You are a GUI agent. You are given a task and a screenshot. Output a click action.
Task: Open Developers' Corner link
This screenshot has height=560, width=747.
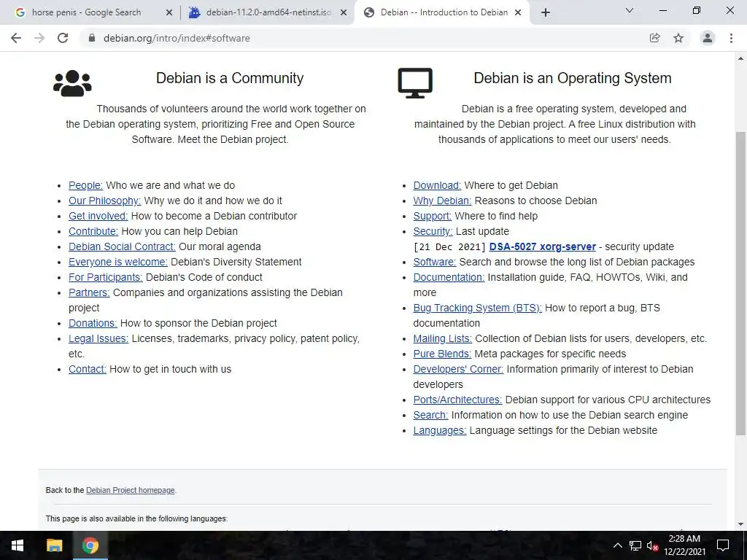point(458,369)
